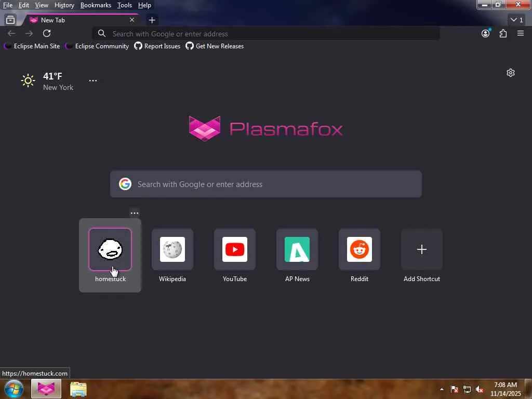Click the network tray icon
532x399 pixels.
467,389
